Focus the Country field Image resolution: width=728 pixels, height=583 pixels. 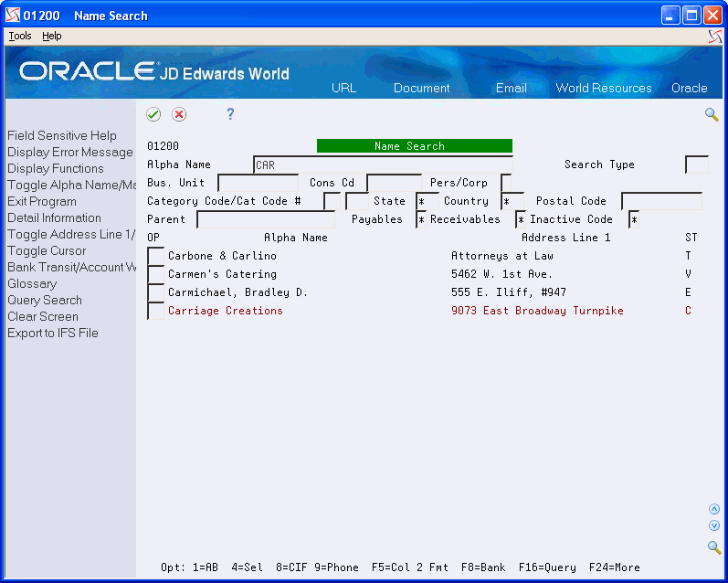(512, 201)
